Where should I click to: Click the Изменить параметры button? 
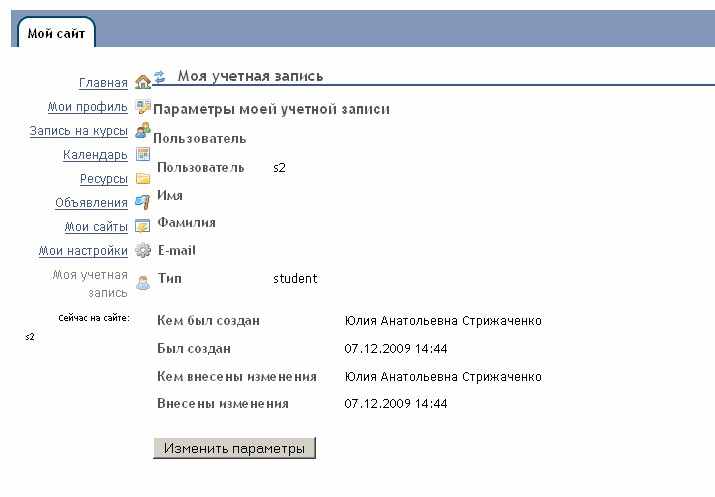tap(234, 448)
